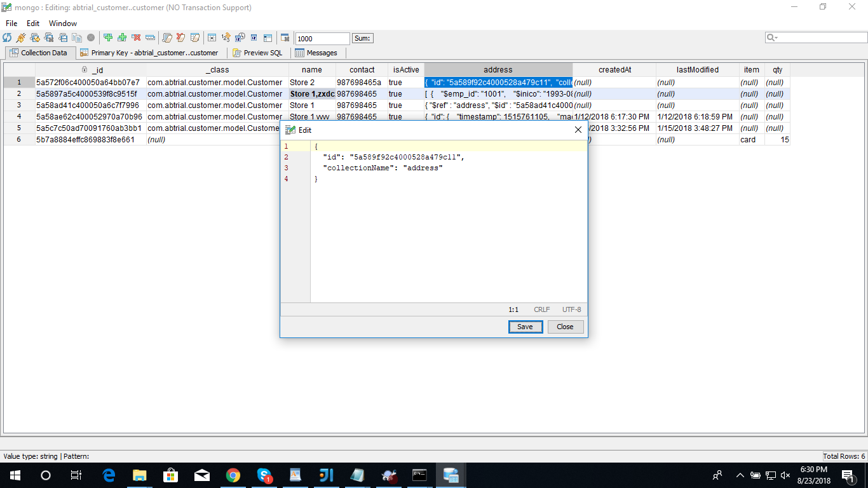Click the Windows Start button
The width and height of the screenshot is (868, 488).
(x=15, y=475)
